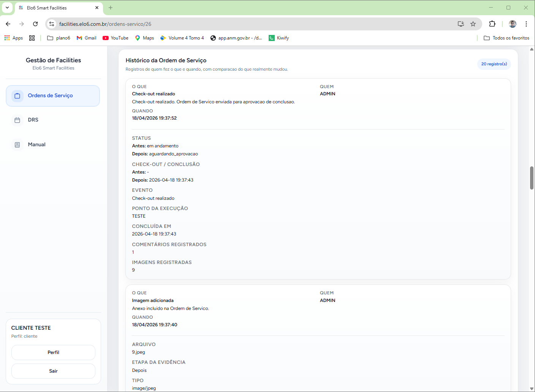Select Ordens de Serviço menu item
Screen dimensions: 535x392
(x=53, y=96)
